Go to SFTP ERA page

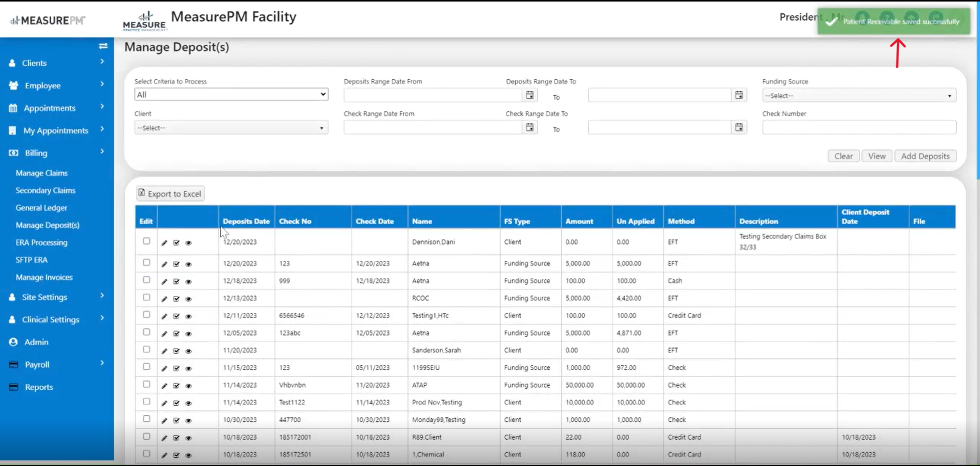click(32, 260)
